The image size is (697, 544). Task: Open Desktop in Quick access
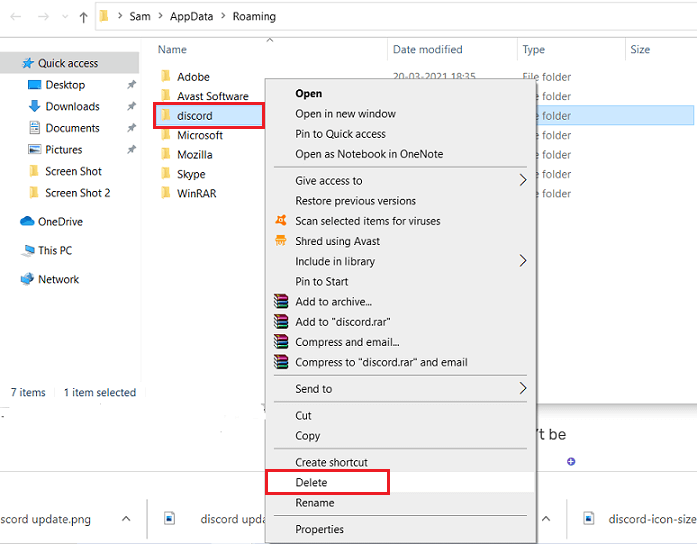[65, 85]
